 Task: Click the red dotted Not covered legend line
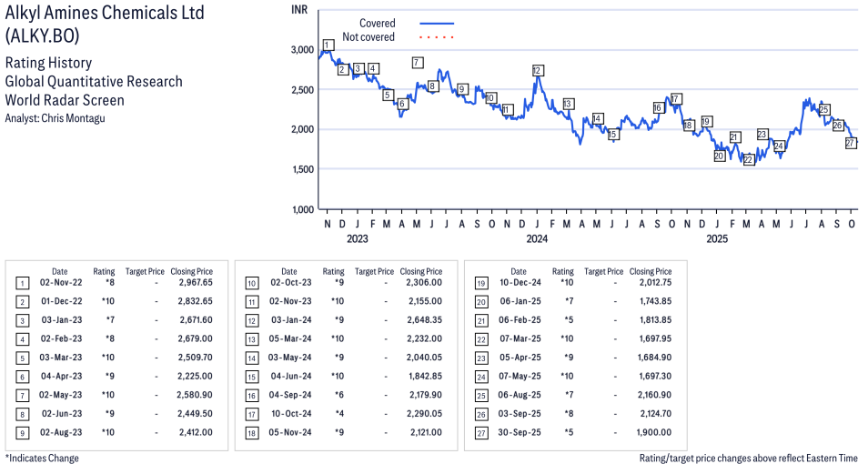(x=437, y=37)
